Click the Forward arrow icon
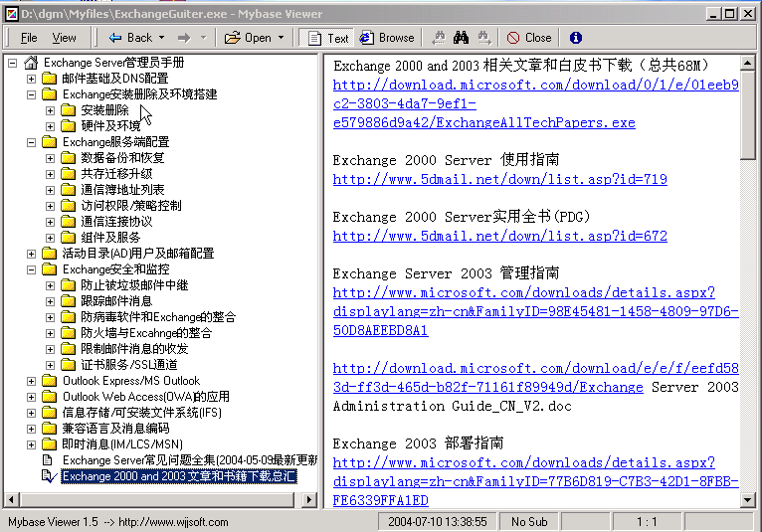 click(x=183, y=38)
